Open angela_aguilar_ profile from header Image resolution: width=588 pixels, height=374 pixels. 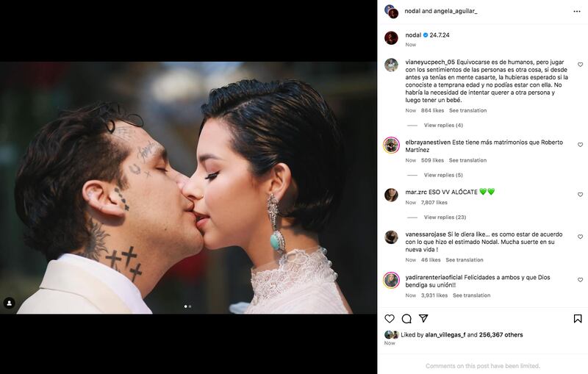click(455, 11)
